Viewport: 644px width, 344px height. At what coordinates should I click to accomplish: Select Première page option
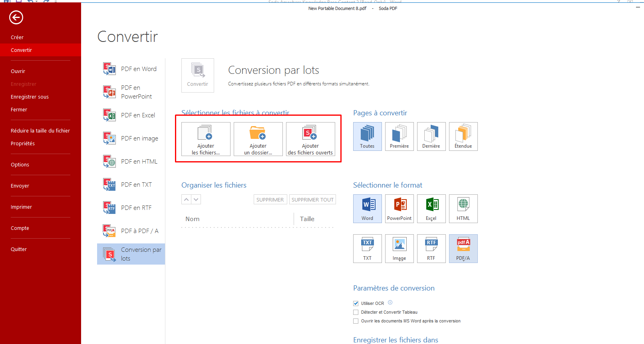399,136
